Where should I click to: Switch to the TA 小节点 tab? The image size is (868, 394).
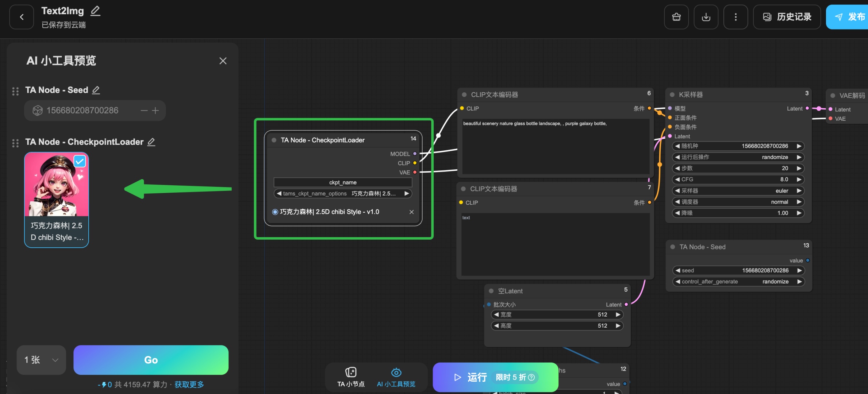coord(351,377)
